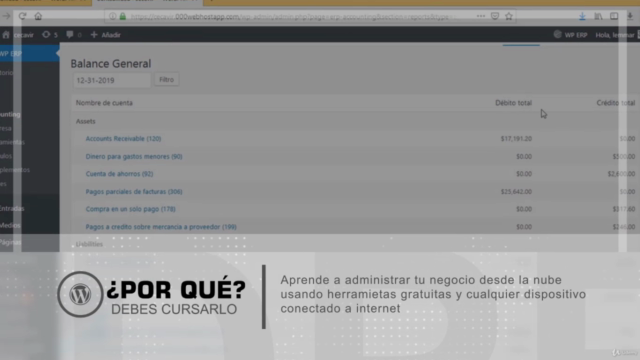Image resolution: width=640 pixels, height=360 pixels.
Task: Click the Pocket save icon
Action: click(495, 16)
